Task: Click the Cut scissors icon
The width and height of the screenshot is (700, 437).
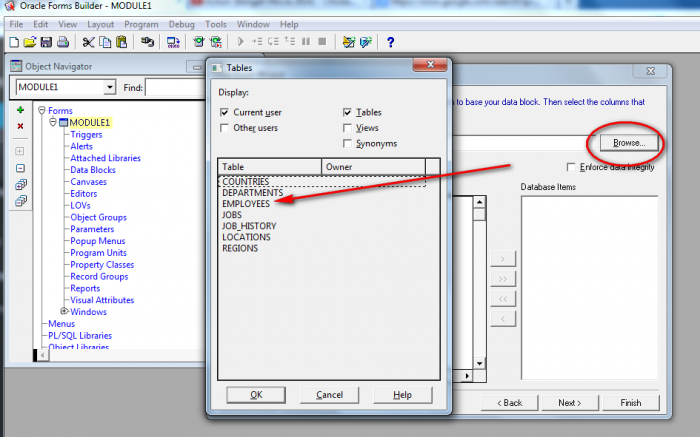Action: click(88, 42)
